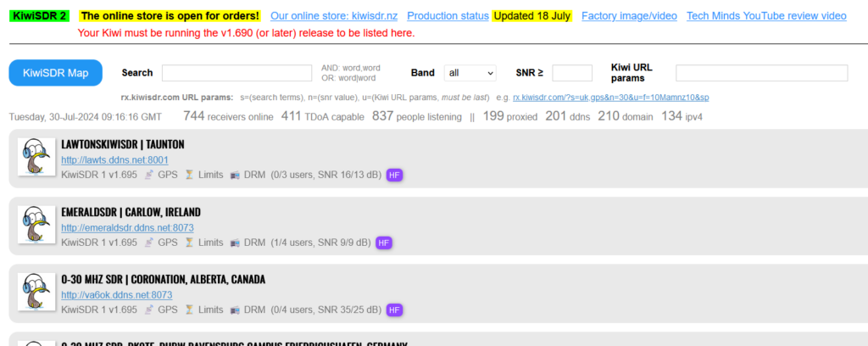The image size is (868, 346).
Task: Open the Factory image/video link
Action: 630,16
